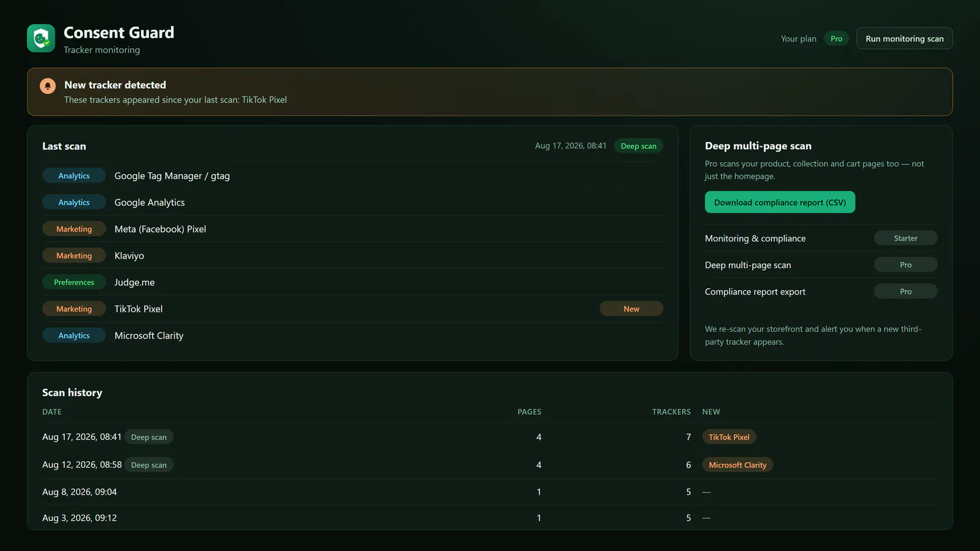This screenshot has height=551, width=980.
Task: Click the "New tracker detected" alert heading
Action: pyautogui.click(x=115, y=85)
